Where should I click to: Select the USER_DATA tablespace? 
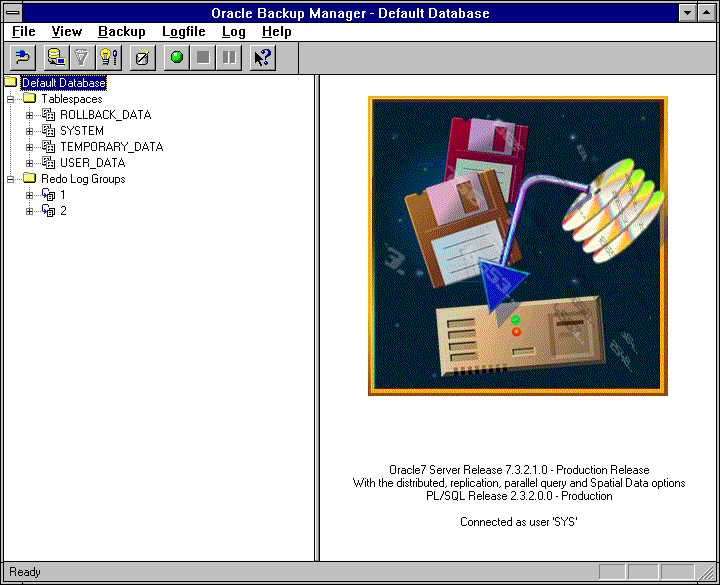coord(92,163)
